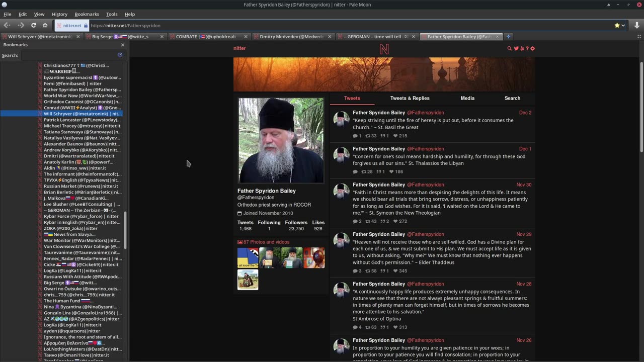Viewport: 644px width, 362px height.
Task: Open the downloads arrow button
Action: coord(637,25)
